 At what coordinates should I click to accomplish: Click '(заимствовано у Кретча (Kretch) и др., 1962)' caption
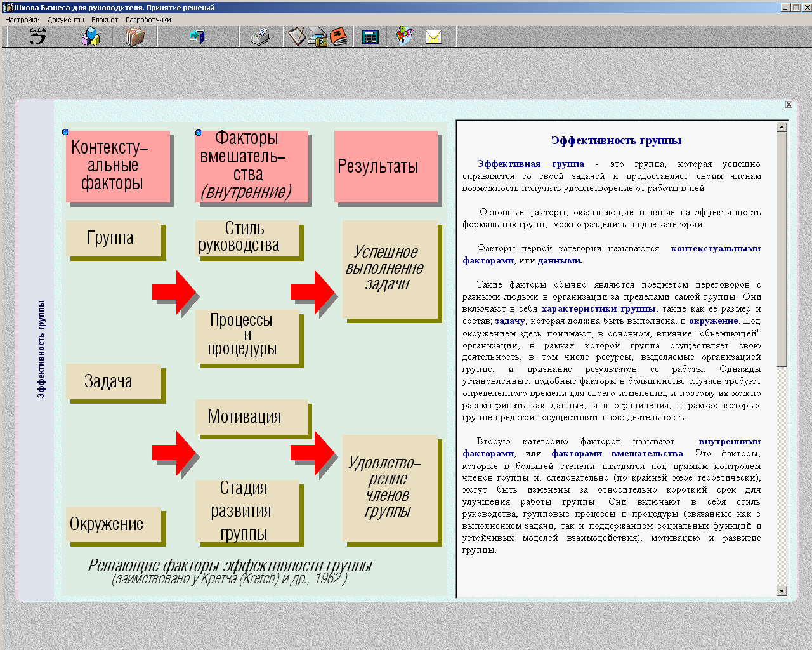tap(230, 579)
